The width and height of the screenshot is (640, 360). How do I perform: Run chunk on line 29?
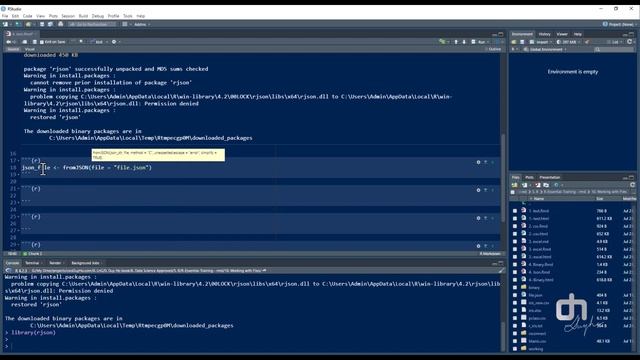point(493,246)
